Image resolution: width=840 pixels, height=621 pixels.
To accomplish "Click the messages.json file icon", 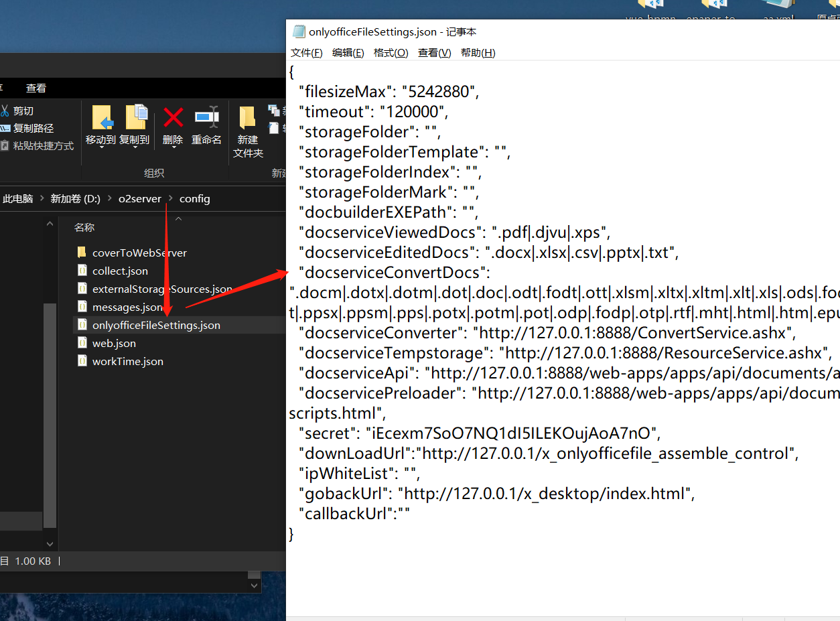I will coord(82,307).
